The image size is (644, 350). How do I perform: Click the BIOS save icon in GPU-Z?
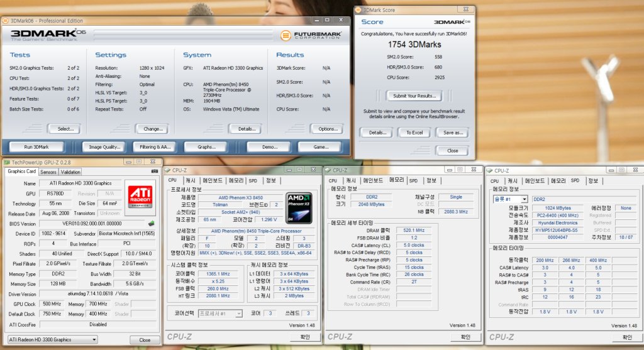(x=151, y=224)
